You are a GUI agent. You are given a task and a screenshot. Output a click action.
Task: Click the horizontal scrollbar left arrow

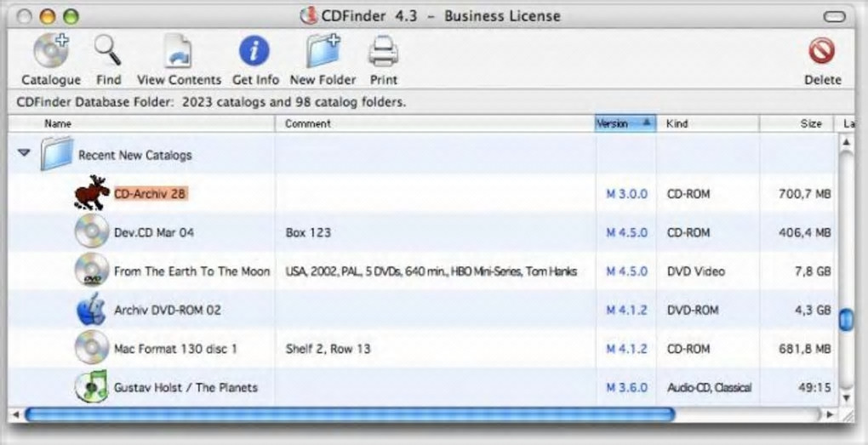[x=15, y=414]
